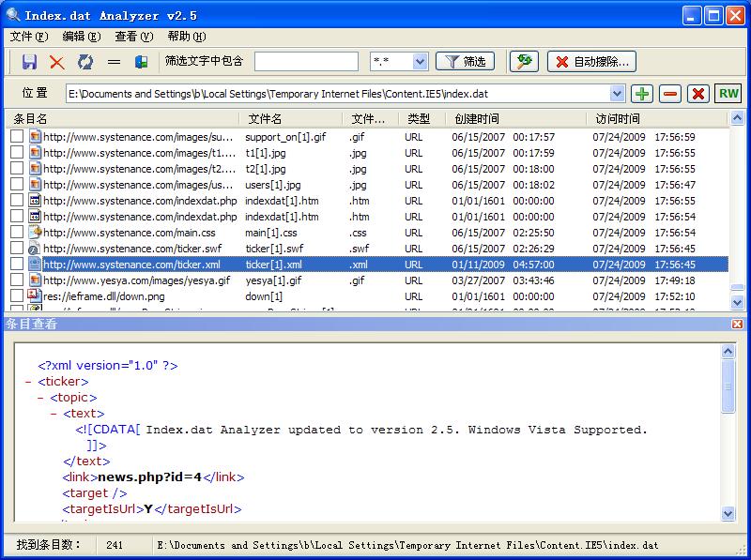Check the box for down[1] entry
751x560 pixels.
pos(17,295)
